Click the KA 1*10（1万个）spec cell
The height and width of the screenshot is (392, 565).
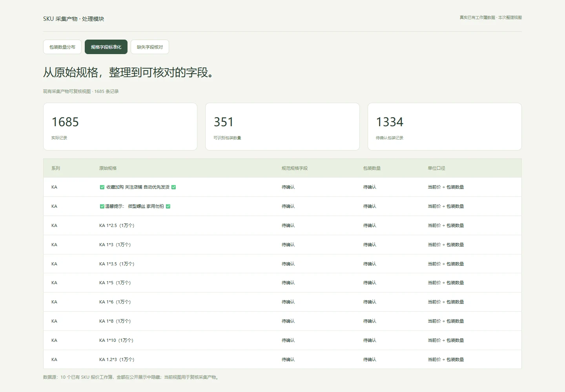(117, 341)
